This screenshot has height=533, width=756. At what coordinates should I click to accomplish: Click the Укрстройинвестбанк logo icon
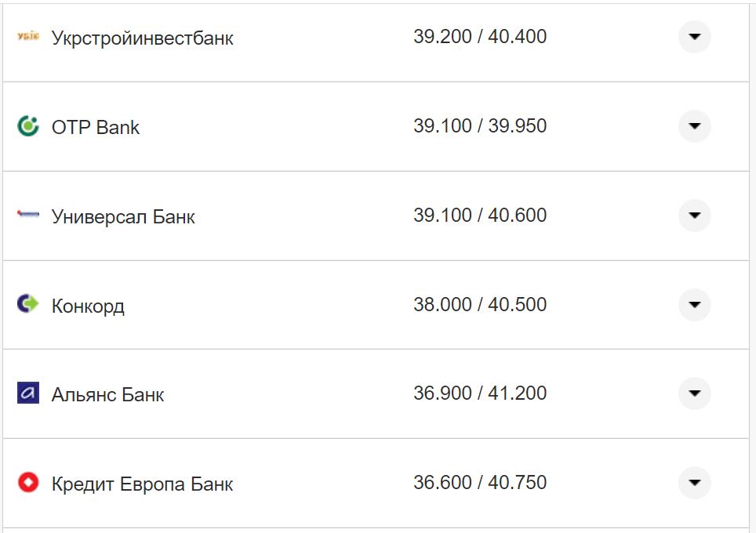(28, 36)
